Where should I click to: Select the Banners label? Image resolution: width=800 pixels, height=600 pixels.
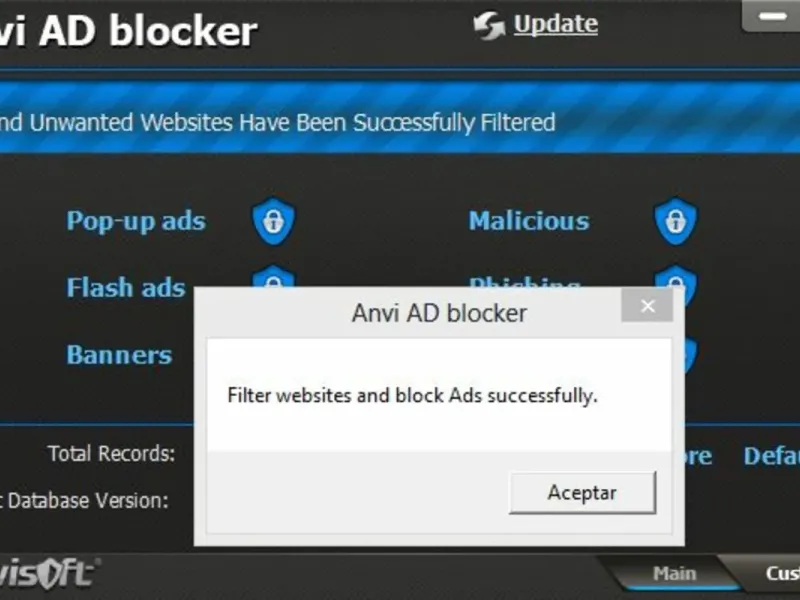tap(119, 355)
